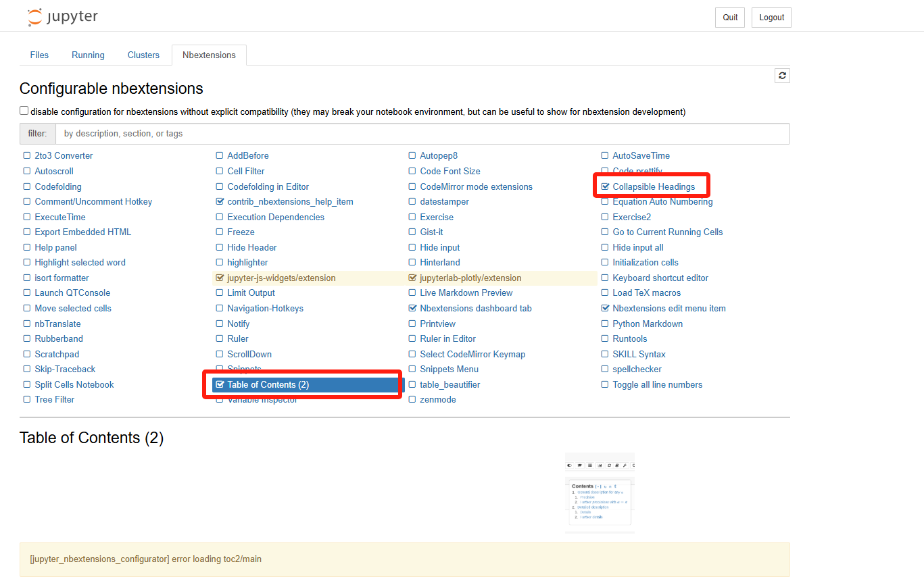Click the Logout button

(771, 18)
